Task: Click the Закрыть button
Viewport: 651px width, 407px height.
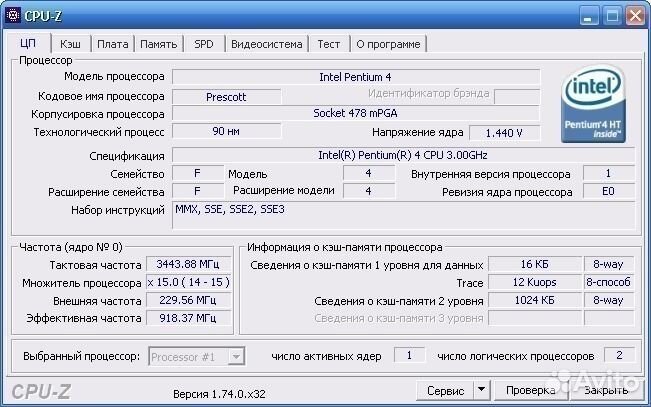Action: click(x=606, y=390)
